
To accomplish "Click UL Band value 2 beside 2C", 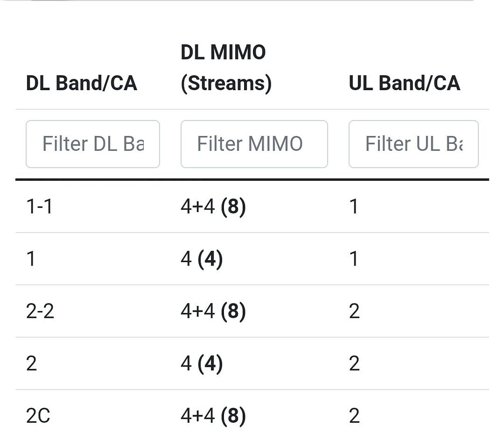I will pyautogui.click(x=354, y=416).
